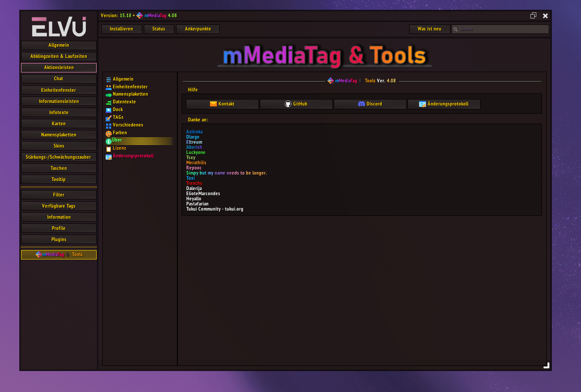The height and width of the screenshot is (392, 581).
Task: Click the Einheitenfenster people icon
Action: tap(109, 87)
